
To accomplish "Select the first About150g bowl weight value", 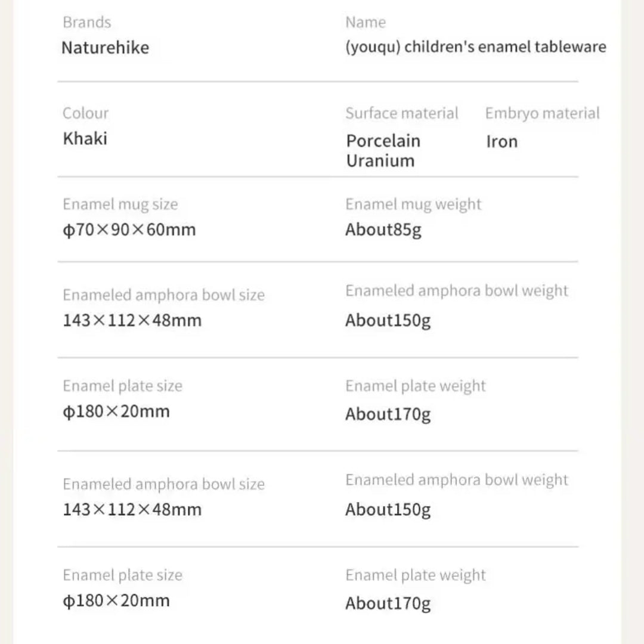I will point(388,321).
